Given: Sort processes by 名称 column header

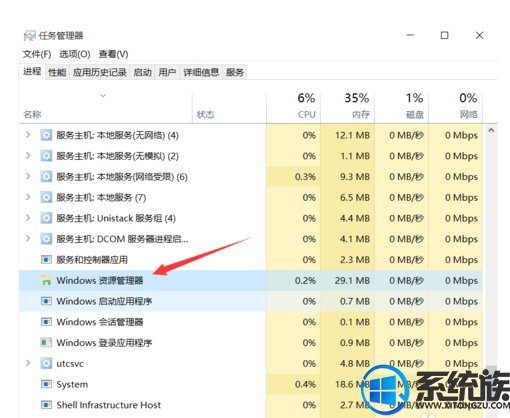Looking at the screenshot, I should pos(106,107).
